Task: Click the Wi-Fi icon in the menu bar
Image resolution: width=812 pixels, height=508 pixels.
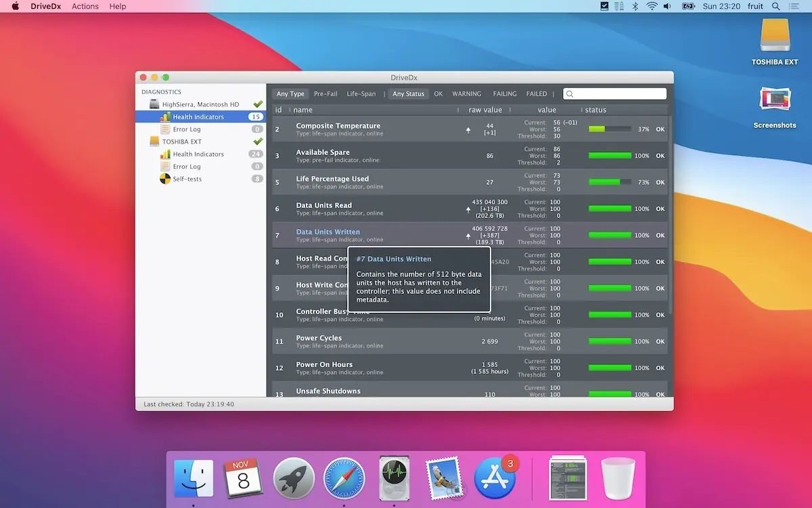Action: click(651, 6)
